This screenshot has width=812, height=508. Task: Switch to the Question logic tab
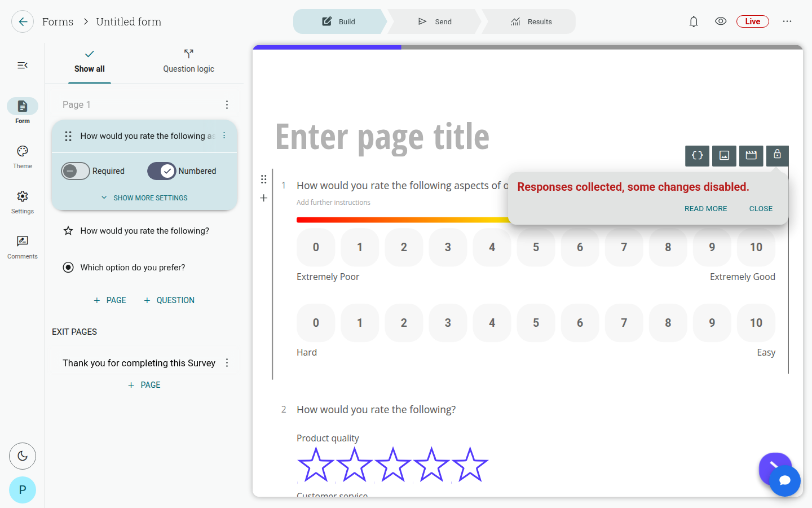click(x=188, y=62)
